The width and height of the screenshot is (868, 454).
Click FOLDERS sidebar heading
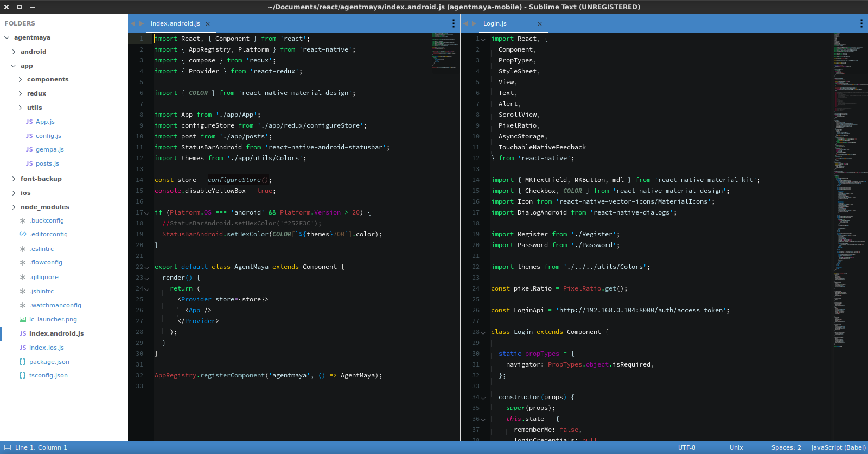(x=20, y=23)
